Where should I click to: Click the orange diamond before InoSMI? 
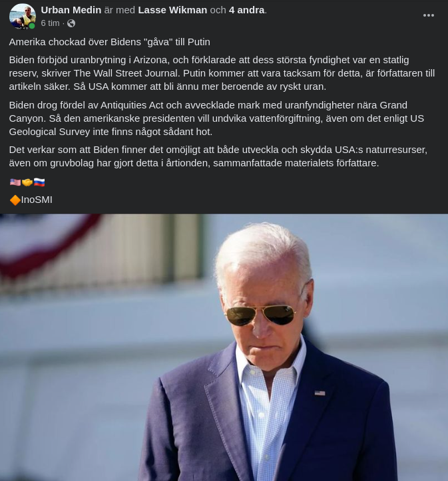(15, 200)
